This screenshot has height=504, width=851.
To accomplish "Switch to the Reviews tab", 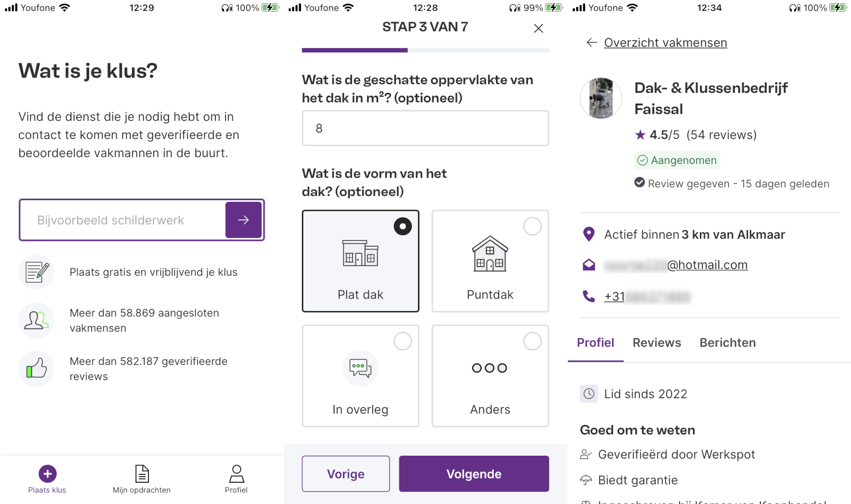I will click(656, 343).
